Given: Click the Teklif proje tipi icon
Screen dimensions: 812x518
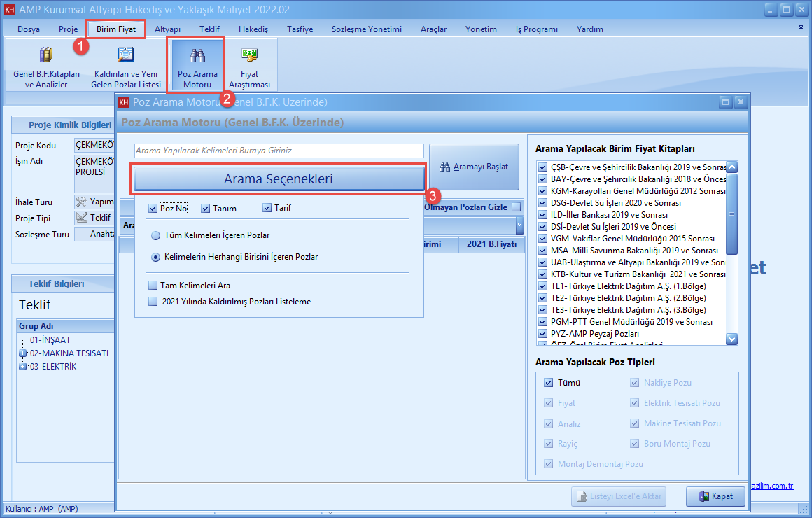Looking at the screenshot, I should pos(82,218).
